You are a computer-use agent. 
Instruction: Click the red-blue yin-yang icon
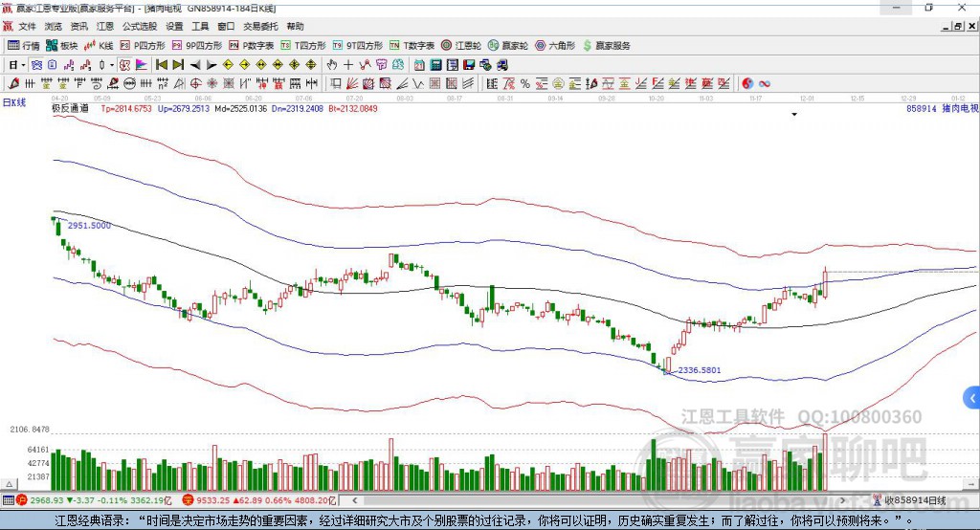click(747, 84)
